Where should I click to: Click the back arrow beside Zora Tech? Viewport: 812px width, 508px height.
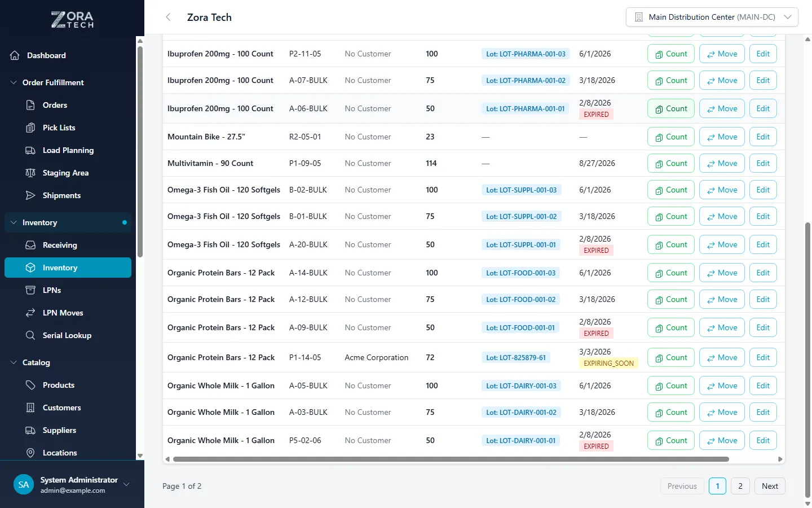click(168, 17)
